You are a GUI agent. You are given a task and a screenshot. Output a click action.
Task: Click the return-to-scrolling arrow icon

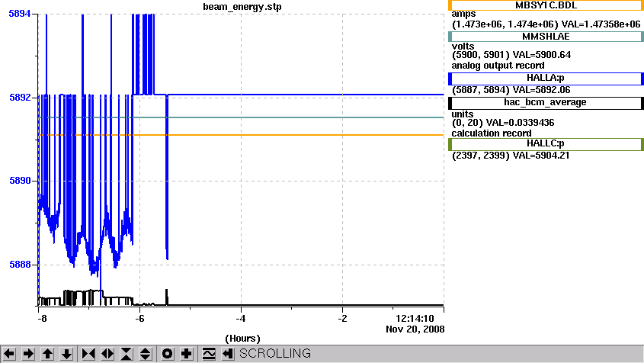coord(228,354)
